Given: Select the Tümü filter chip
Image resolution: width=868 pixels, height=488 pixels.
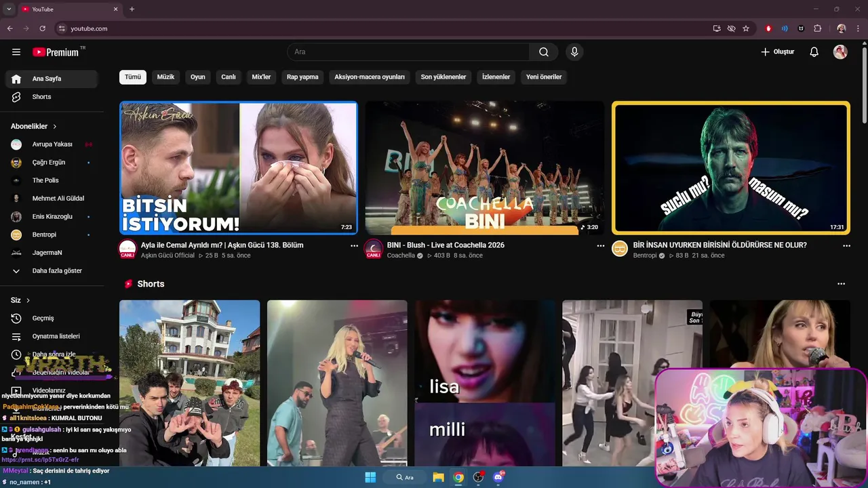Looking at the screenshot, I should pos(133,77).
